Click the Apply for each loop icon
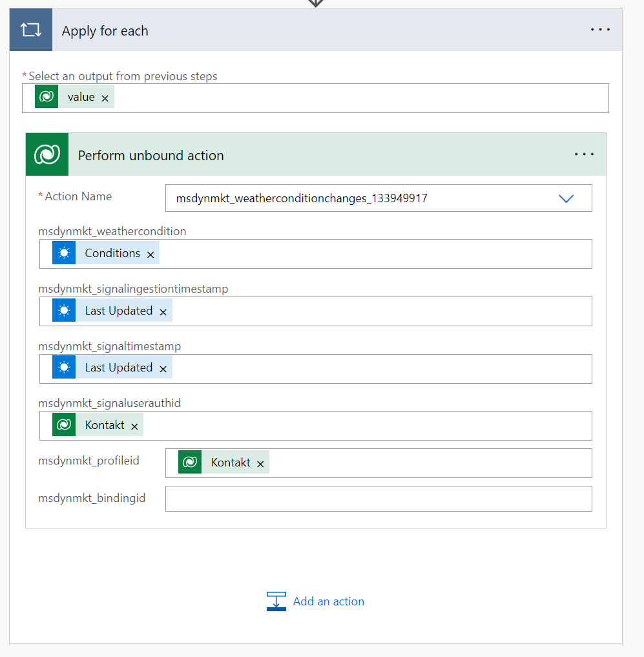 [x=30, y=30]
